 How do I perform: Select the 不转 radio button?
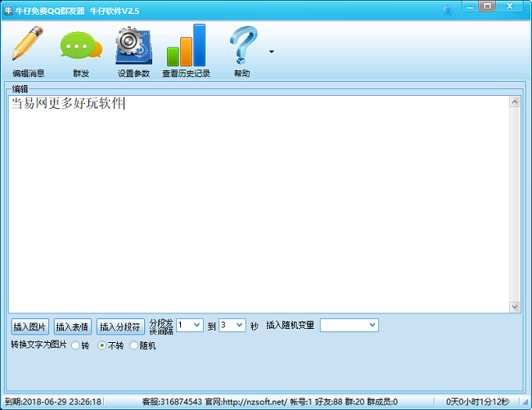[x=101, y=345]
